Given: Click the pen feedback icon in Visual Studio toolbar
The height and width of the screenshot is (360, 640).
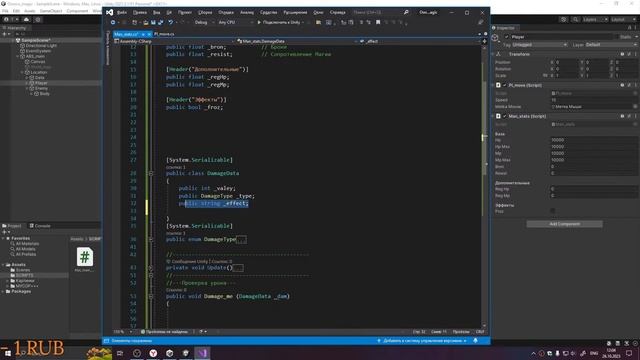Looking at the screenshot, I should pos(481,22).
